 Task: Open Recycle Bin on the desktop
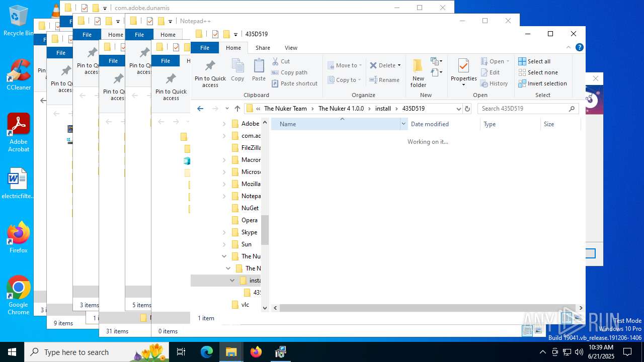pyautogui.click(x=18, y=21)
